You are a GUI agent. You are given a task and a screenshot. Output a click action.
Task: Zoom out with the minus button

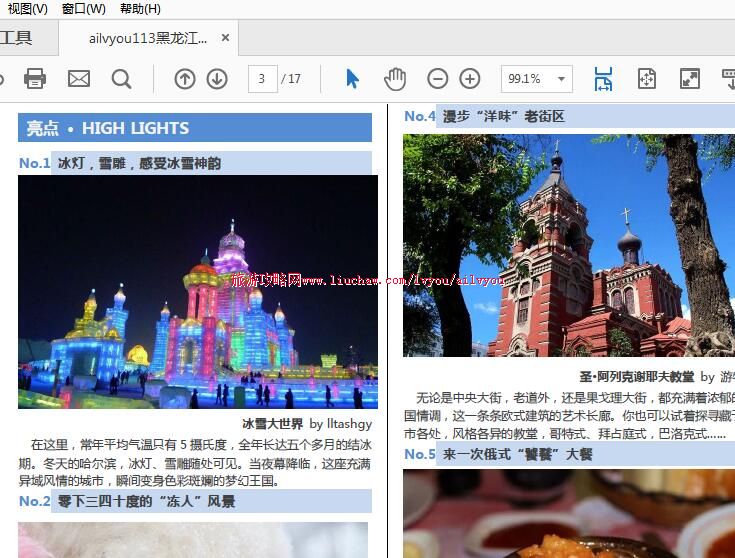point(438,78)
